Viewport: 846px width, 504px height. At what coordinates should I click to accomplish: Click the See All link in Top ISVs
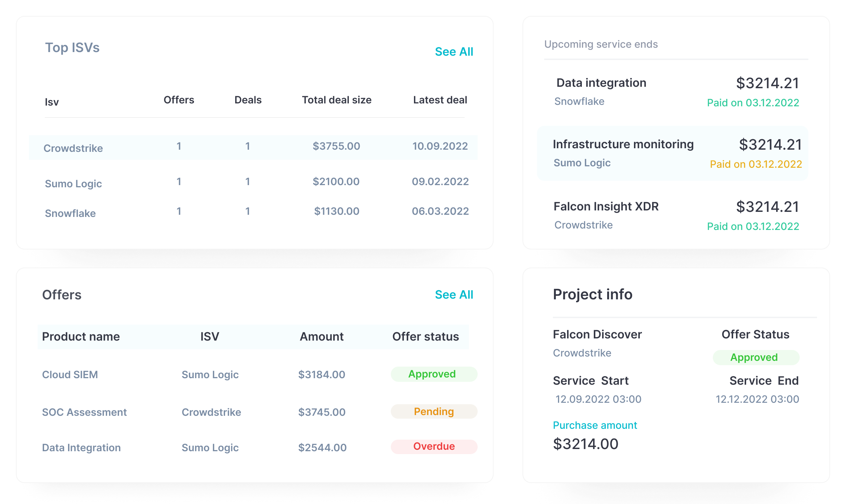454,51
